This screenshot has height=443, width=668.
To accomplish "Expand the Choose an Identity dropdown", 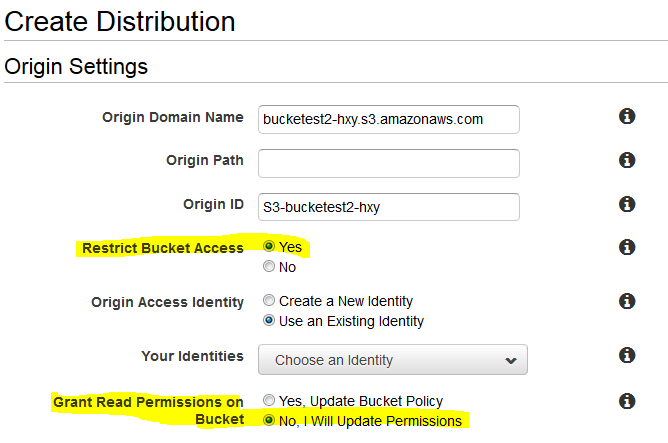I will coord(392,360).
